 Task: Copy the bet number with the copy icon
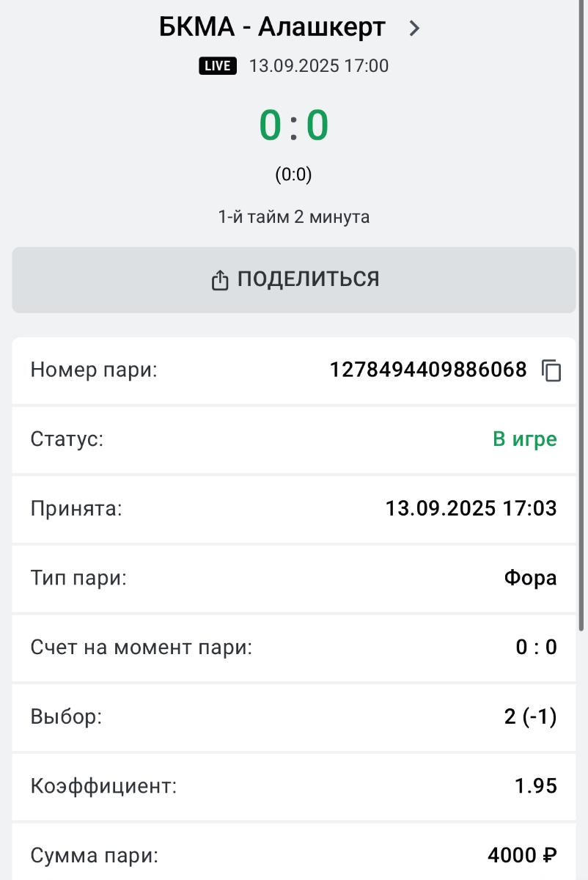coord(551,371)
